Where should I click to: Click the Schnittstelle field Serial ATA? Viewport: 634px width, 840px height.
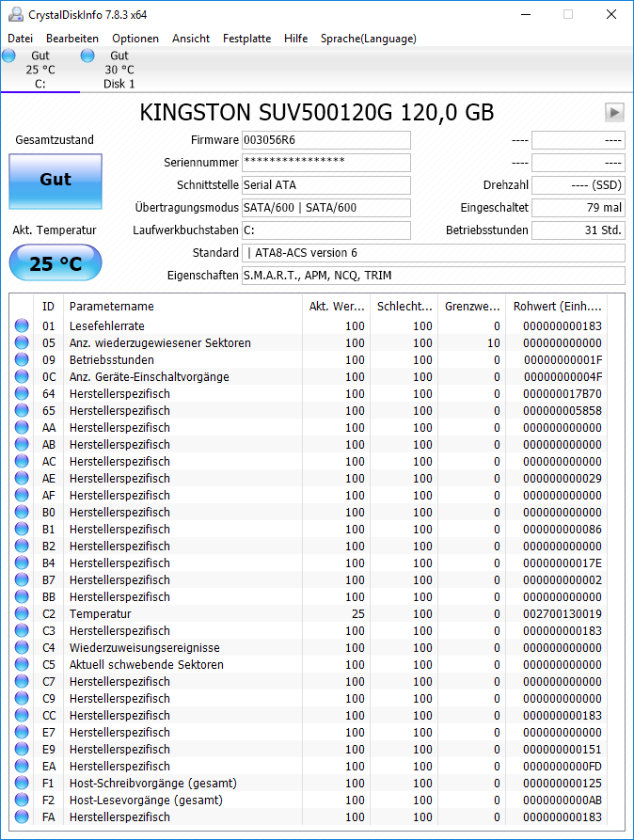point(325,184)
